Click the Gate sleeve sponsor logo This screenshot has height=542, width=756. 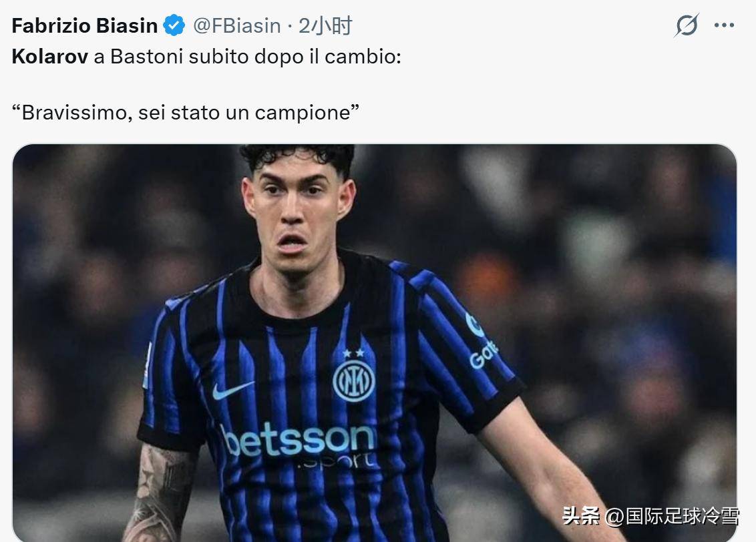click(482, 341)
